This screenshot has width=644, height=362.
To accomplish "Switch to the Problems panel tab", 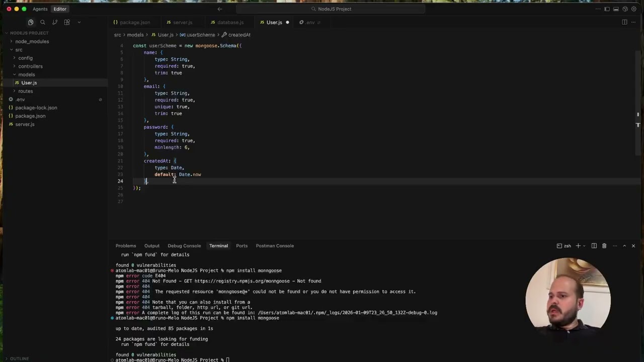I will coord(126,246).
